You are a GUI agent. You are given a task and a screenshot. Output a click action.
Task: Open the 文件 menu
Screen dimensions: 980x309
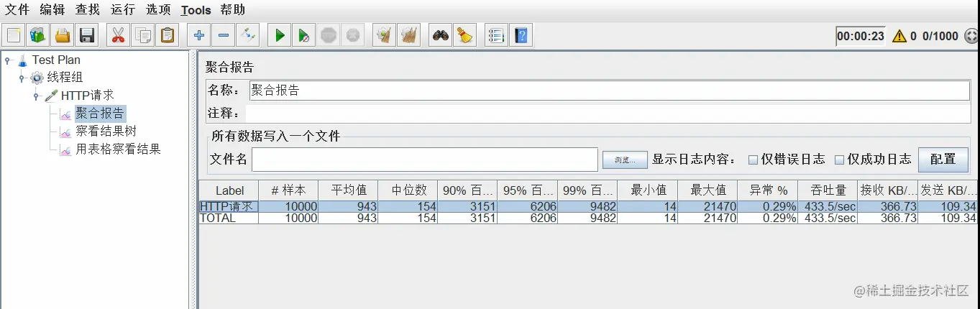[17, 9]
